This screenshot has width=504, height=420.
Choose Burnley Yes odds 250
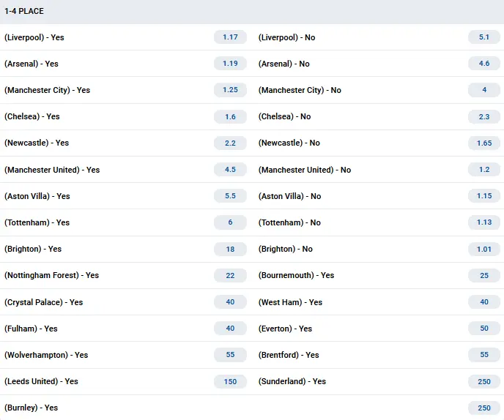pos(484,408)
